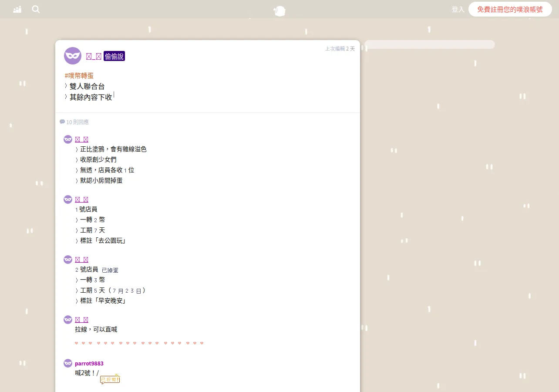Click the 登入 login link

pyautogui.click(x=458, y=9)
